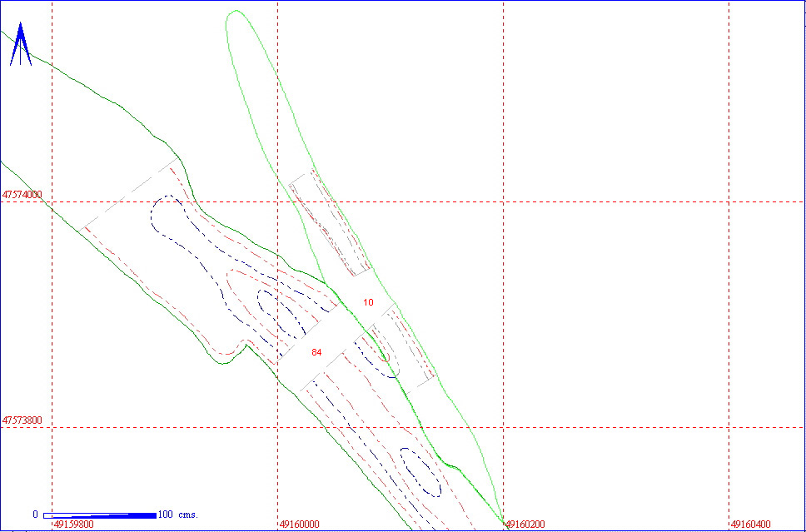
Task: Click the 49159800 easting axis label
Action: pos(74,525)
